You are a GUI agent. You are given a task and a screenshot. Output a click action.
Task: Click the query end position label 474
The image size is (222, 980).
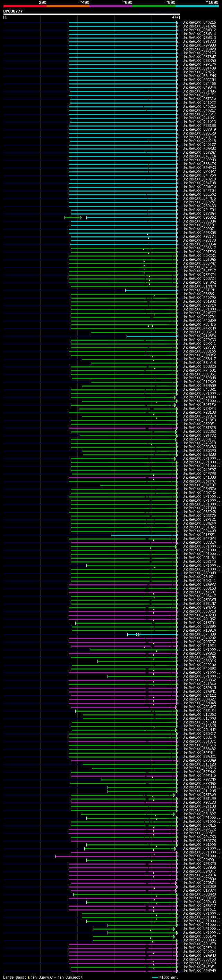point(175,17)
